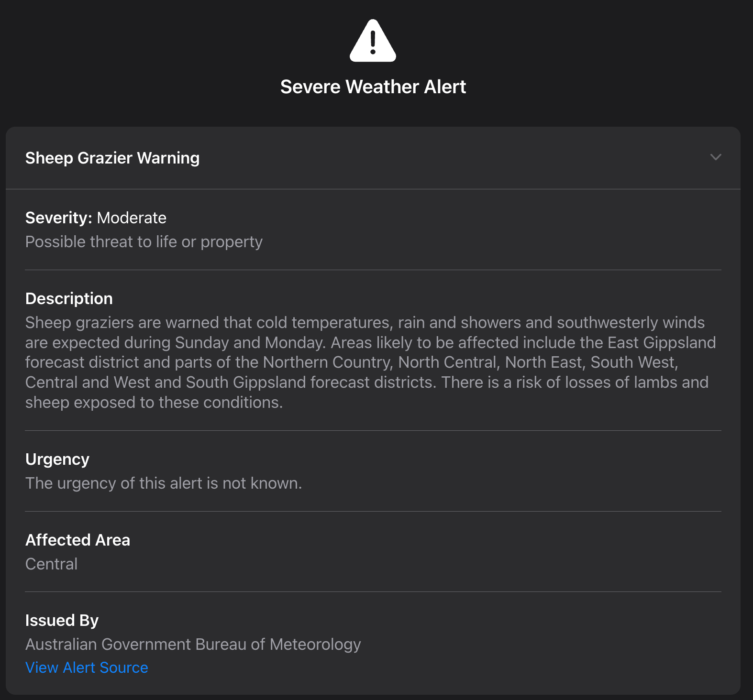Select the 'urgency of this alert is not known' text
The height and width of the screenshot is (700, 753).
(164, 483)
